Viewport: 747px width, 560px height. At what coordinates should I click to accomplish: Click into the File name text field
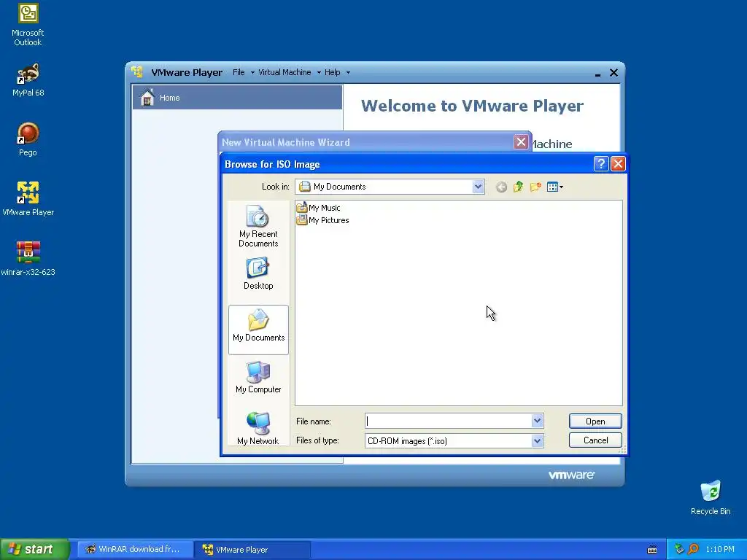449,421
